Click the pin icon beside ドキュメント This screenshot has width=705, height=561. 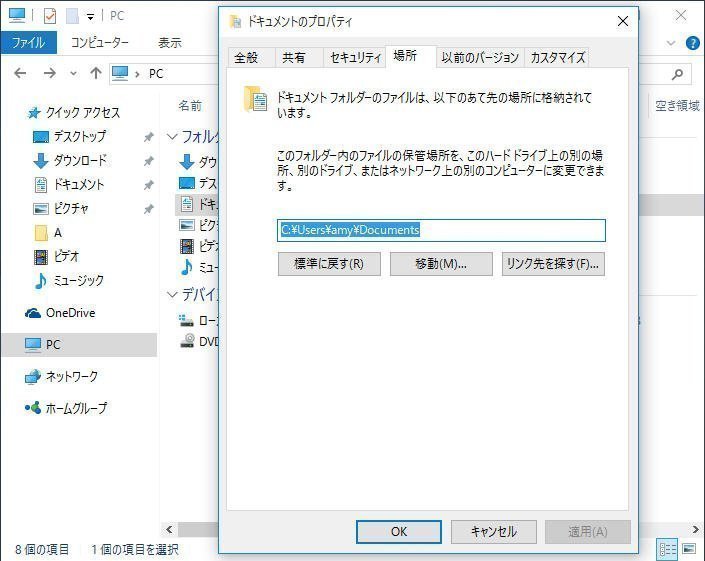point(149,185)
